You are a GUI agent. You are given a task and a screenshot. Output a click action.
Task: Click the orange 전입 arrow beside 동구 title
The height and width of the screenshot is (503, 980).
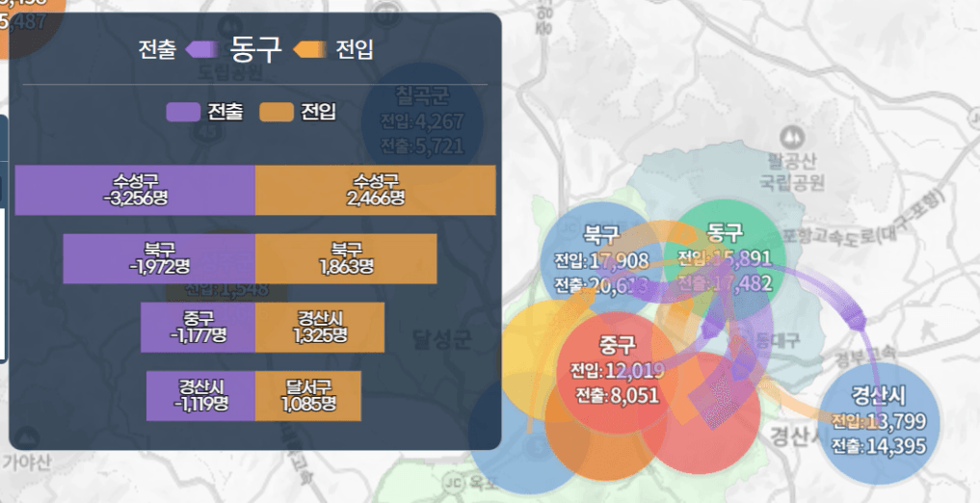[x=310, y=49]
